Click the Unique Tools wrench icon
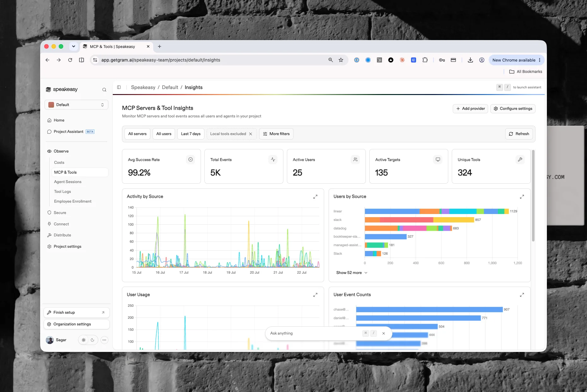 tap(520, 160)
